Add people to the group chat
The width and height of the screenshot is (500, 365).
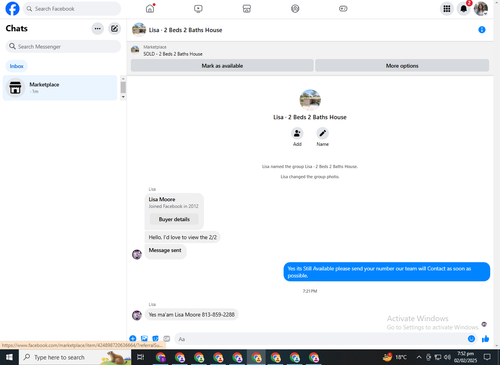click(297, 134)
